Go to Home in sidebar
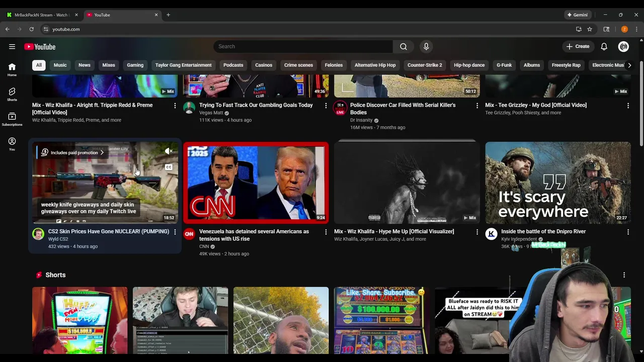Screen dimensions: 644x362 coord(12,70)
